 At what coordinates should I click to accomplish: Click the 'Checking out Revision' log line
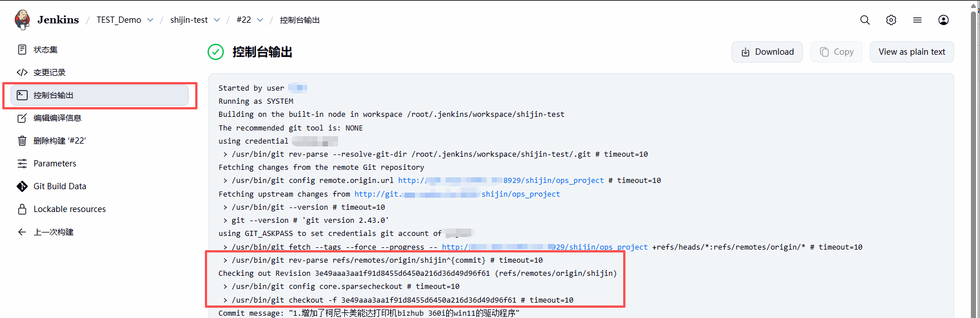pos(418,274)
